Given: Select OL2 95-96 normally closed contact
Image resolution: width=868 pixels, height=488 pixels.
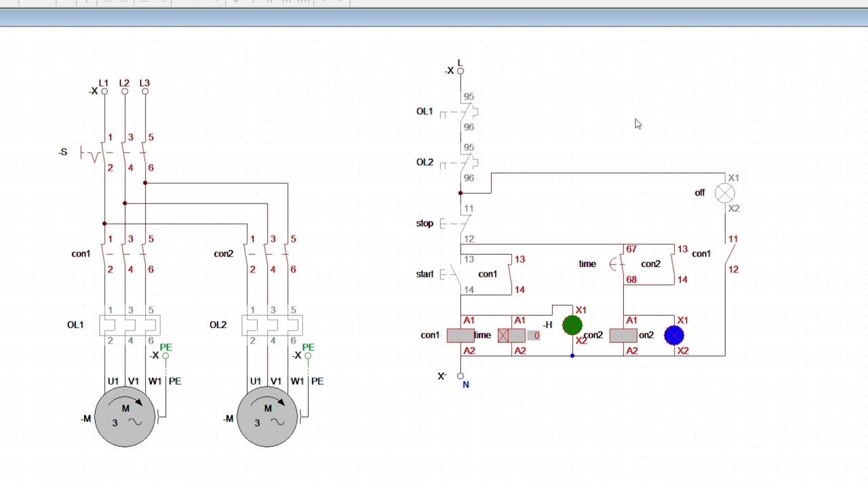Looking at the screenshot, I should pos(461,163).
